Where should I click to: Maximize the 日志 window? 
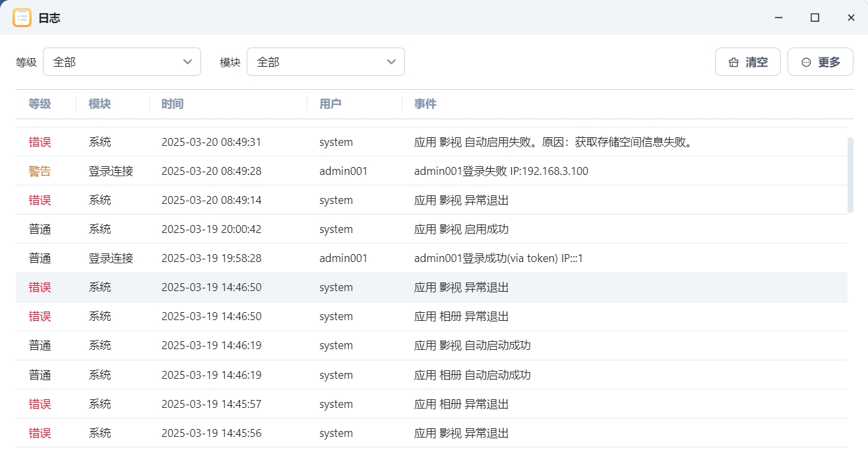tap(815, 18)
